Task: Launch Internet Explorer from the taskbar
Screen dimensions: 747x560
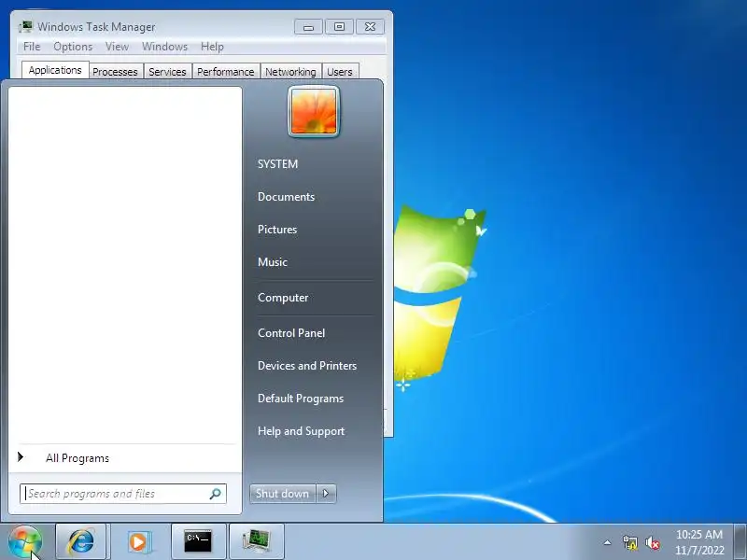Action: tap(80, 541)
